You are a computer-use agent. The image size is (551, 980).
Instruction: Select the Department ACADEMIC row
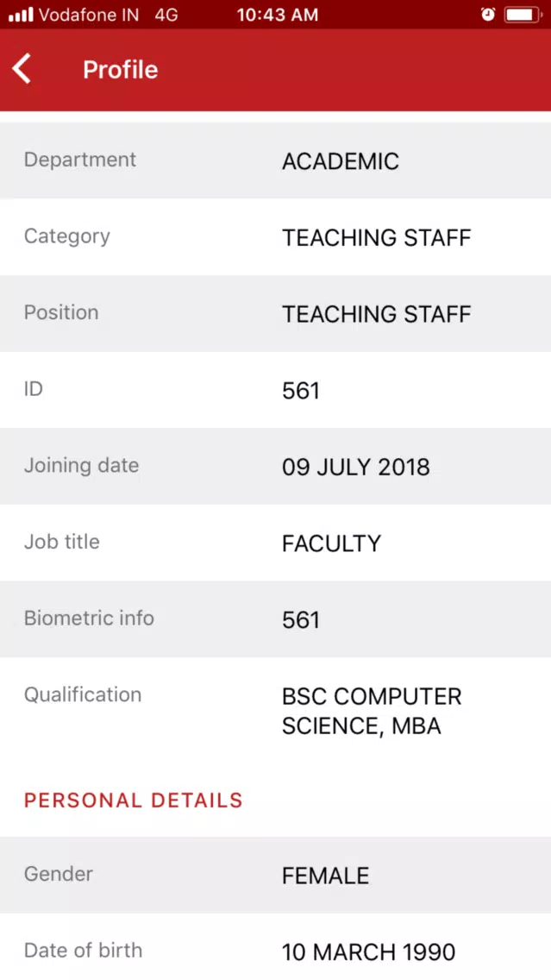click(276, 160)
